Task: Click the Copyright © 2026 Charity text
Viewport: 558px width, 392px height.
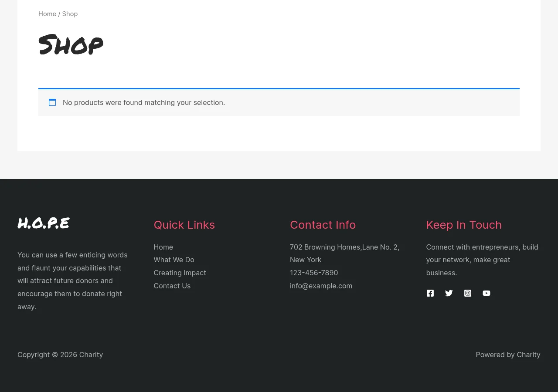Action: [x=60, y=355]
